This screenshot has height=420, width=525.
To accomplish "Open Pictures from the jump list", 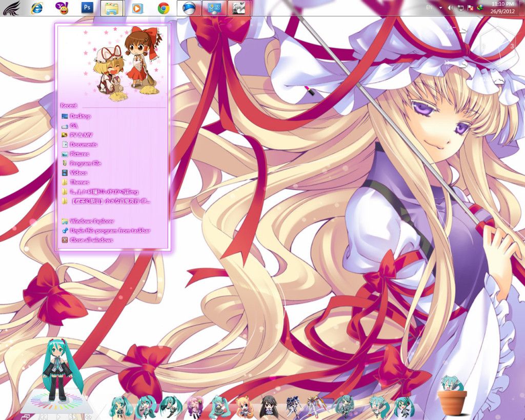I will point(79,154).
